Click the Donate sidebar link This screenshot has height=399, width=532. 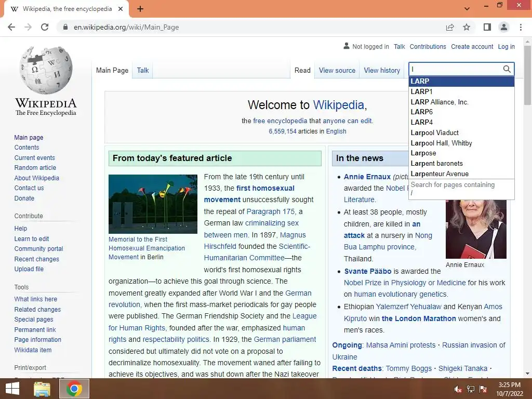click(24, 198)
